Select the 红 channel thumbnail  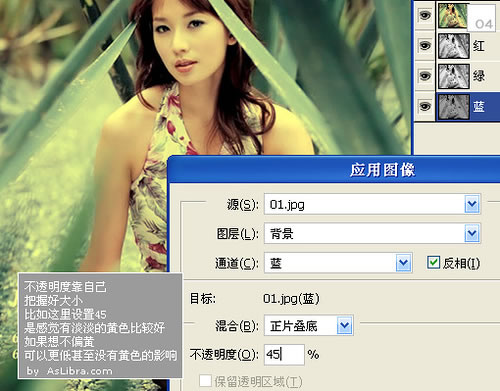tap(453, 46)
